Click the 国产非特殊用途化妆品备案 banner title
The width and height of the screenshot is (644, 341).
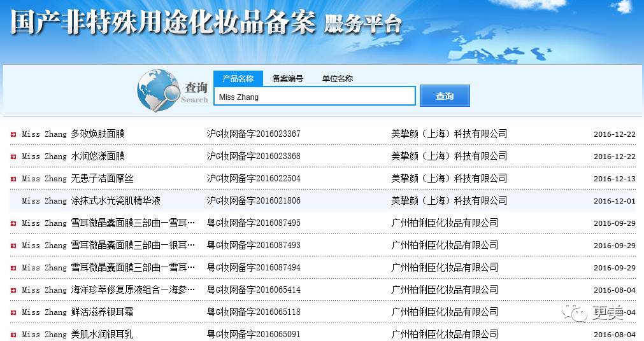164,22
